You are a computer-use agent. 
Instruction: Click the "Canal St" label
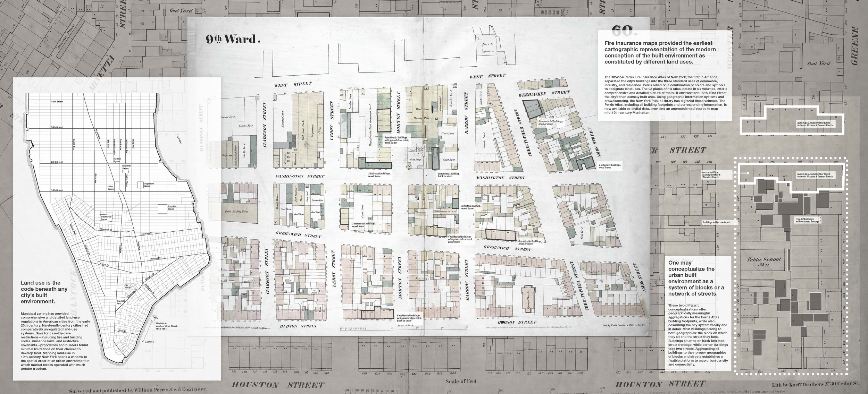click(x=105, y=265)
